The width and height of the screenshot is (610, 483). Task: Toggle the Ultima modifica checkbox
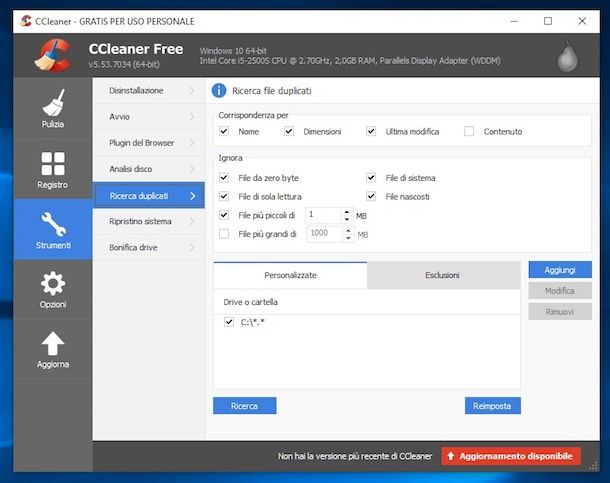point(371,131)
